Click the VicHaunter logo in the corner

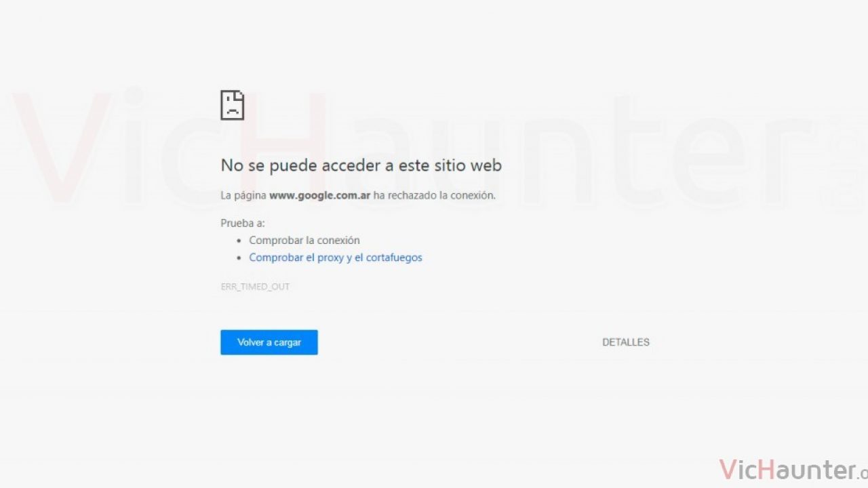click(x=793, y=469)
